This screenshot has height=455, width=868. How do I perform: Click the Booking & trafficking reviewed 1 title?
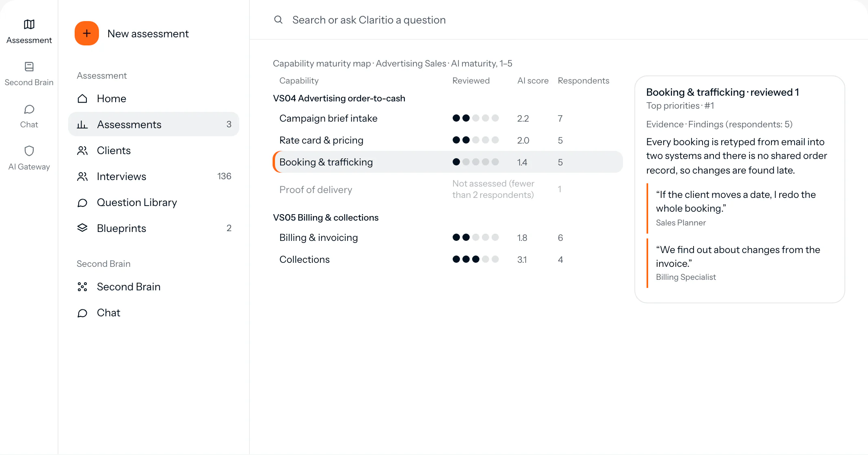pos(723,92)
